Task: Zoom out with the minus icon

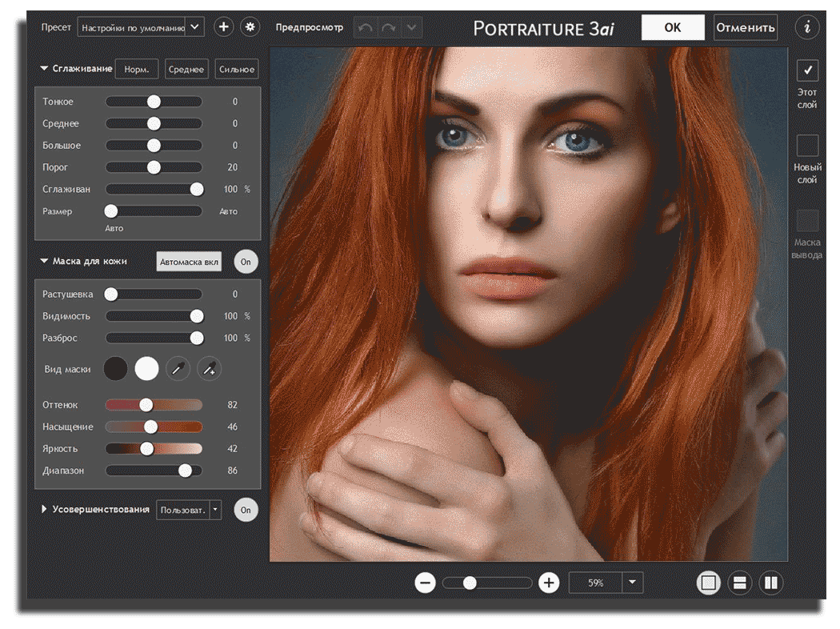Action: click(x=426, y=583)
